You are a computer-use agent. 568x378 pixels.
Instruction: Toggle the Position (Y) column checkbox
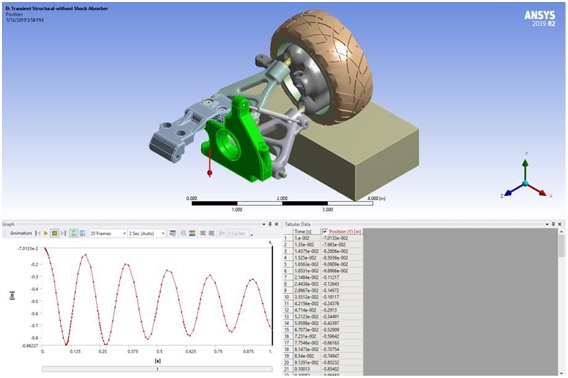[x=325, y=231]
